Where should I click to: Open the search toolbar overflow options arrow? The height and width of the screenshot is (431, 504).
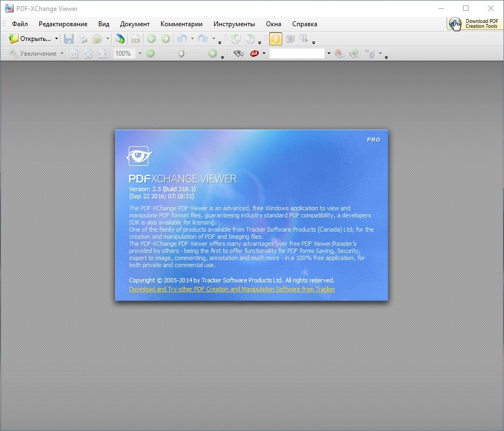[387, 57]
